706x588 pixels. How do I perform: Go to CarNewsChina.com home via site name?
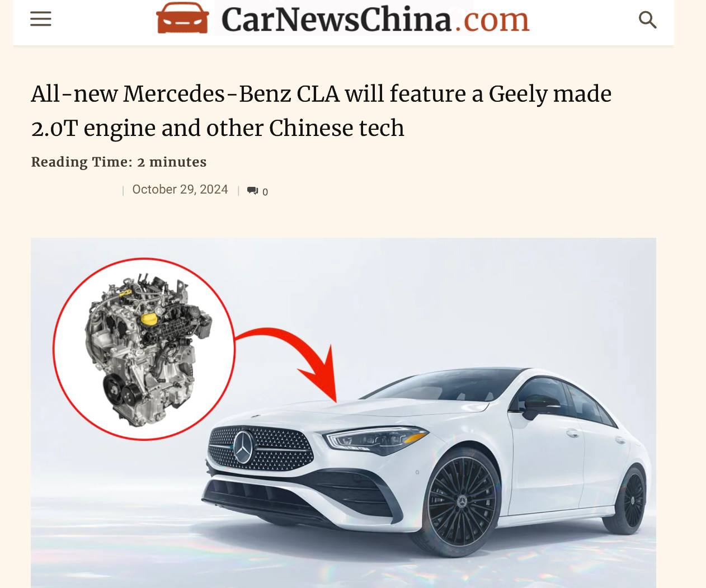(x=375, y=18)
